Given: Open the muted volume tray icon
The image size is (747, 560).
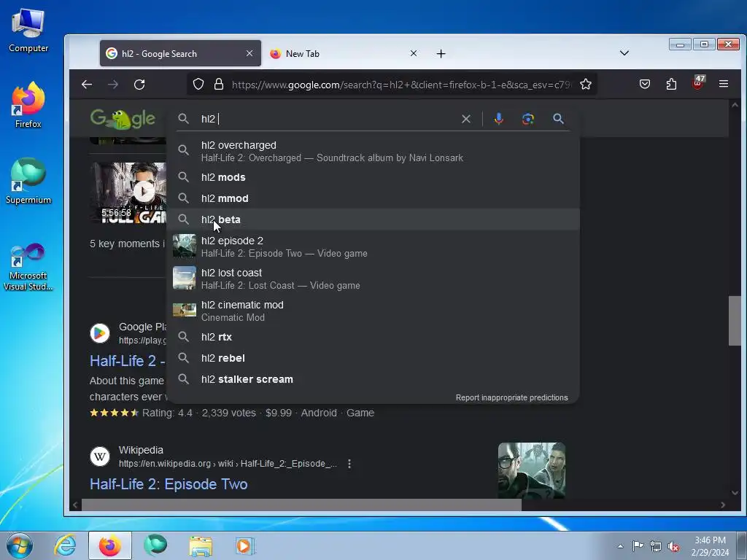Looking at the screenshot, I should [673, 547].
